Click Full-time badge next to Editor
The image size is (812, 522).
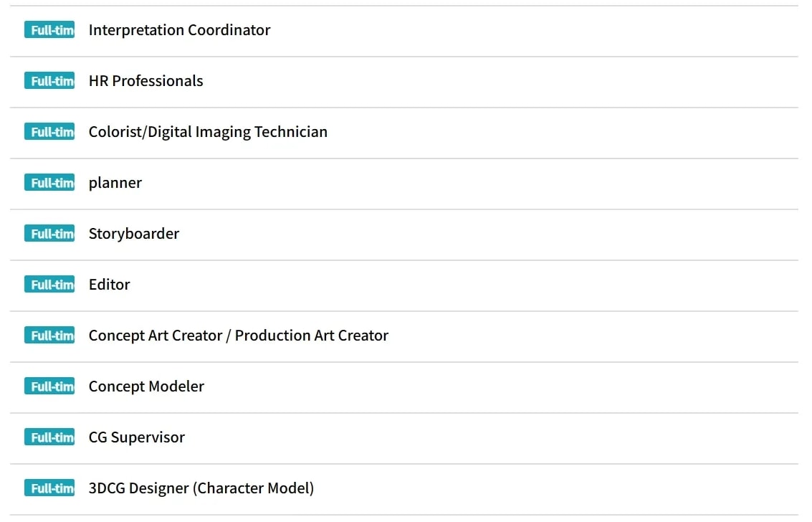[49, 285]
